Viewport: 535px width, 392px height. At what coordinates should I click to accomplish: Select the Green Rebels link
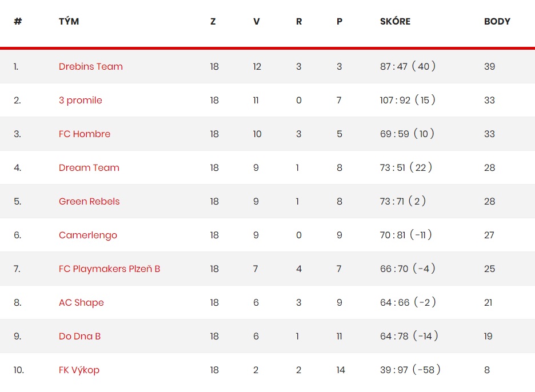click(x=89, y=201)
